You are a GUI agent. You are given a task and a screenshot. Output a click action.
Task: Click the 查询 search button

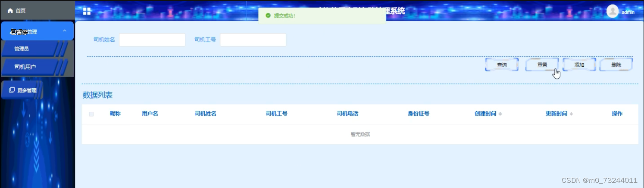(x=502, y=65)
